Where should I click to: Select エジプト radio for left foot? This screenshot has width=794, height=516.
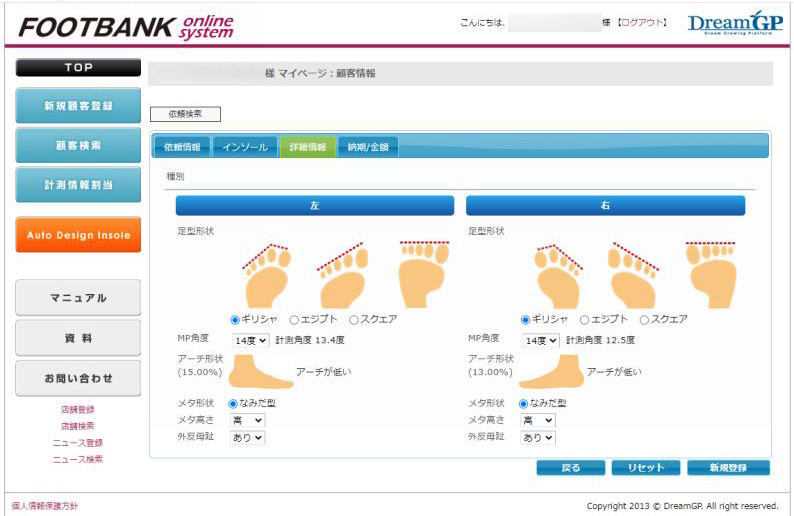(295, 320)
